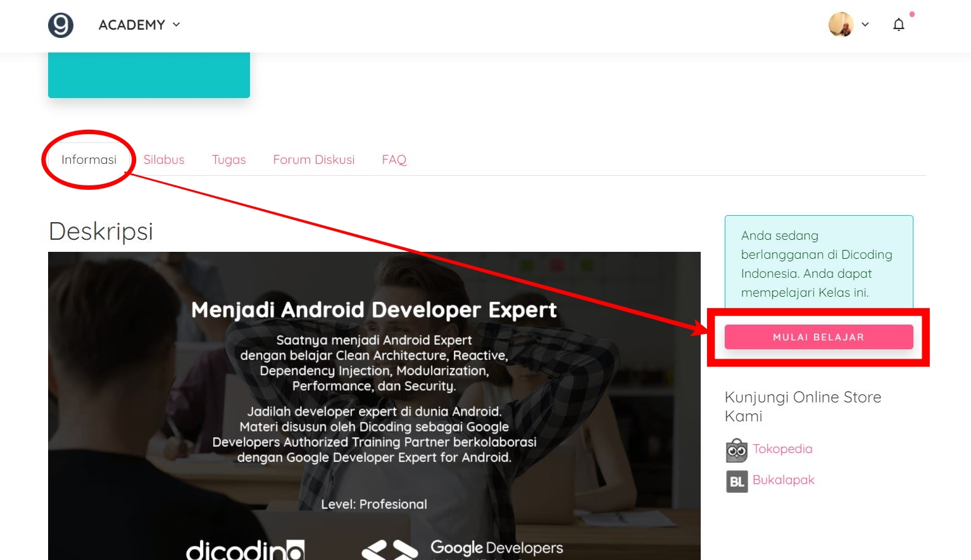971x560 pixels.
Task: Select the Informasi tab
Action: [89, 159]
